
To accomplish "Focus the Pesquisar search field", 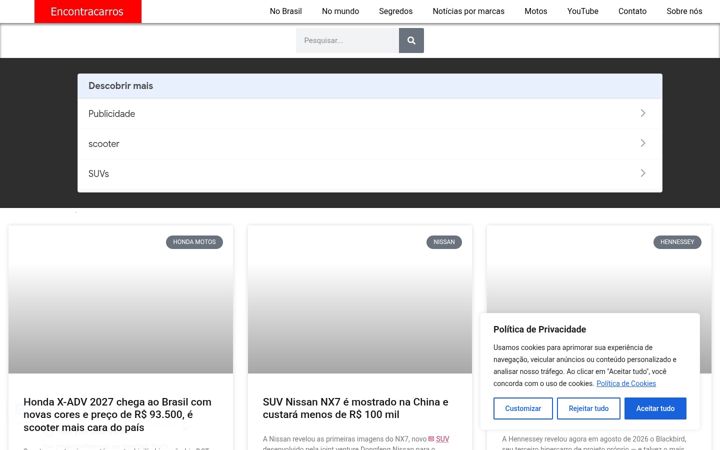I will [x=347, y=40].
